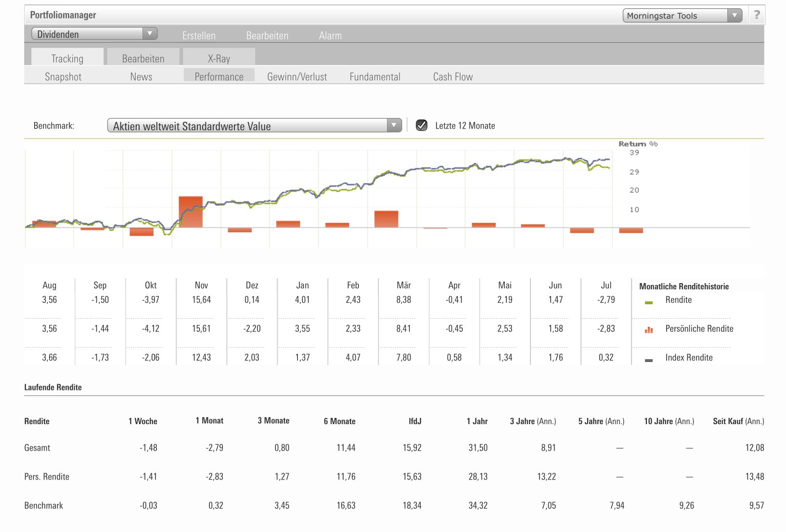This screenshot has width=786, height=532.
Task: Click the Alarm link
Action: click(x=330, y=36)
